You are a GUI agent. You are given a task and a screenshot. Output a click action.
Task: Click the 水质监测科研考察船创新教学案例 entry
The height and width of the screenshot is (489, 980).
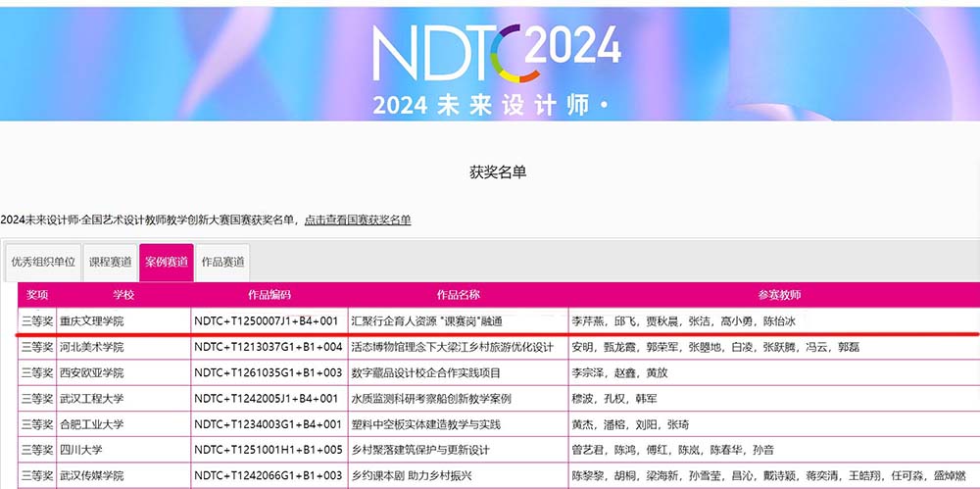pos(430,399)
